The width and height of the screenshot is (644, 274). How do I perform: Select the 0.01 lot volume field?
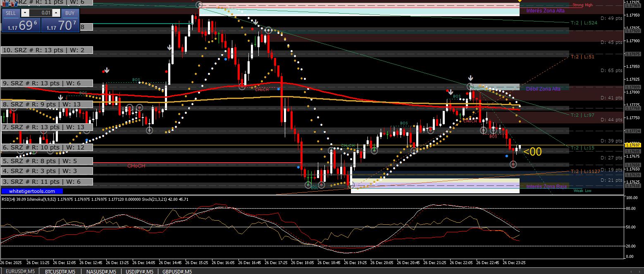pos(41,13)
